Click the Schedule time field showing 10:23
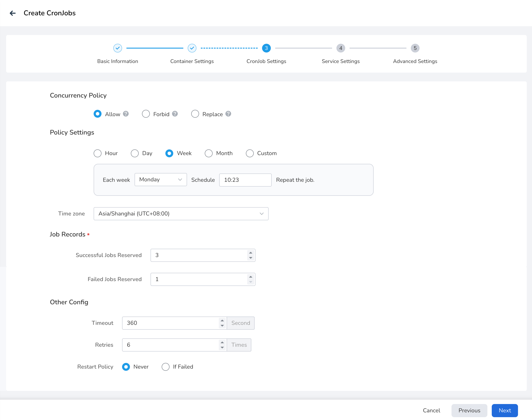 (x=245, y=180)
